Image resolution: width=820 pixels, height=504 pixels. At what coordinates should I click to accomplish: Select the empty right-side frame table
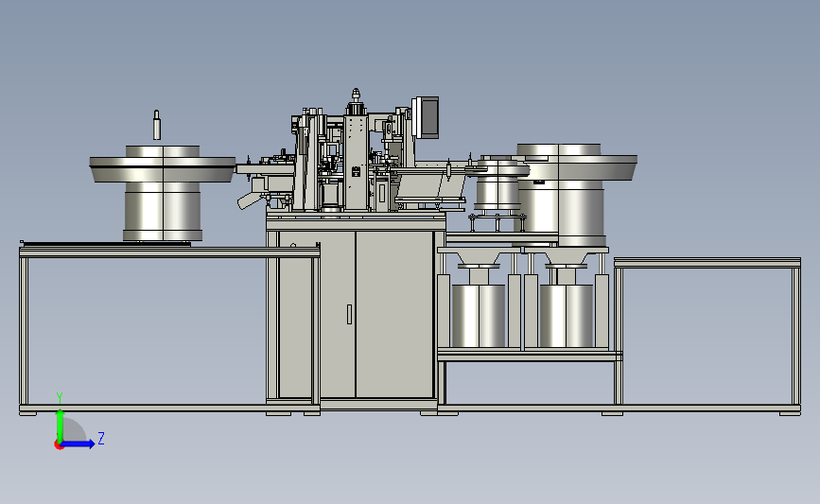[x=707, y=335]
